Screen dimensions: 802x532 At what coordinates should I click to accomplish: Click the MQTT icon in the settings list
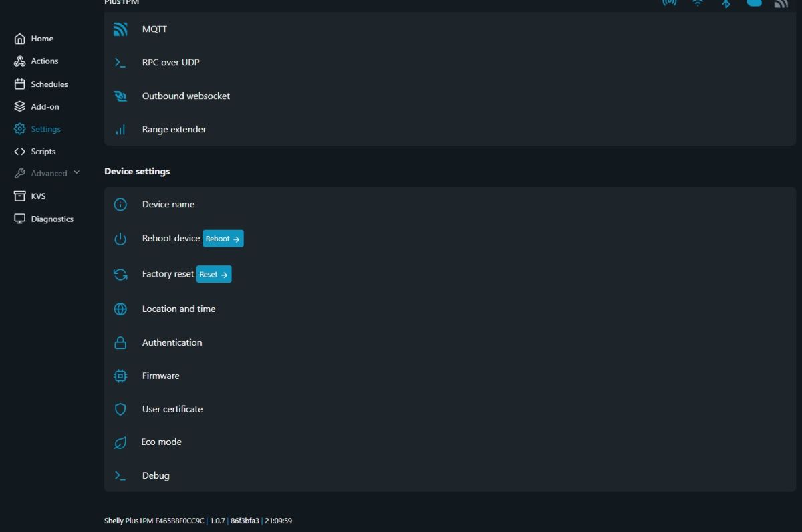tap(120, 29)
